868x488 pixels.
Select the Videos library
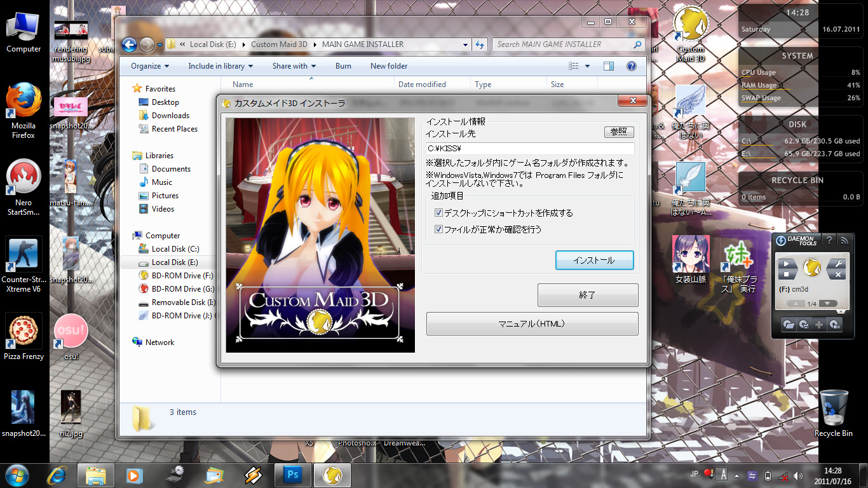tap(156, 209)
